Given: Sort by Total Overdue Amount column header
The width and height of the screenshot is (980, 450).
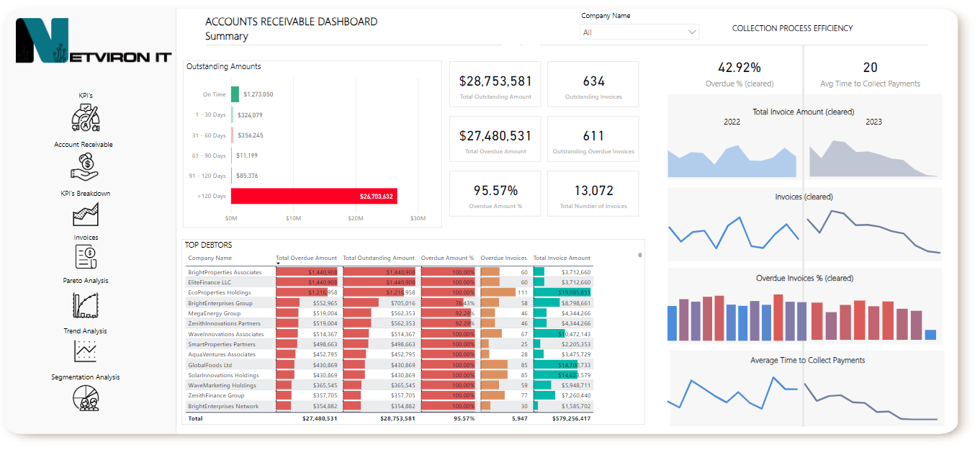Looking at the screenshot, I should pos(306,258).
